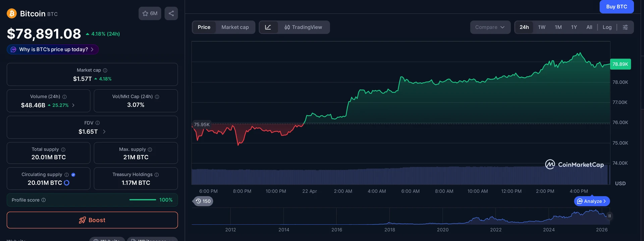This screenshot has width=644, height=241.
Task: Click the 2016 point on the history timeline
Action: (336, 230)
